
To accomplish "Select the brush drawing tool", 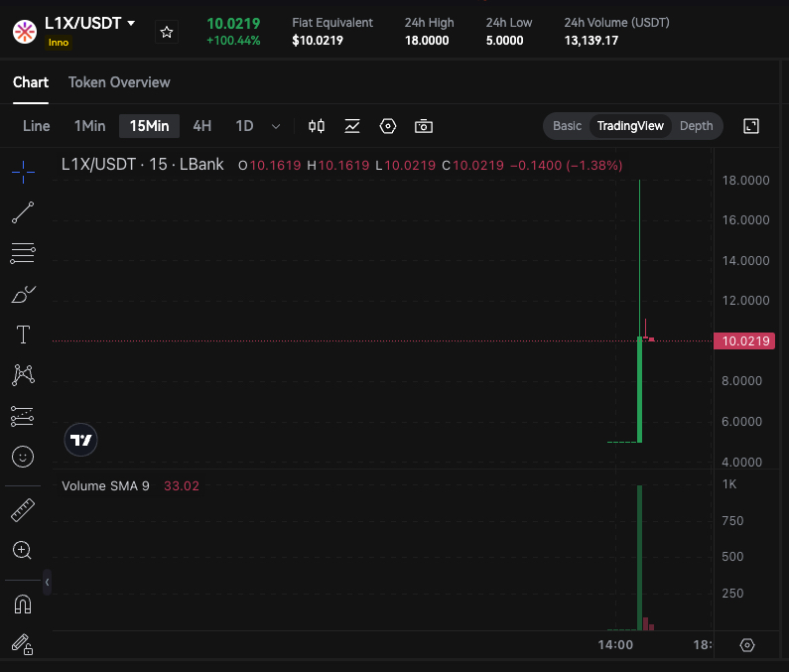I will [x=23, y=294].
